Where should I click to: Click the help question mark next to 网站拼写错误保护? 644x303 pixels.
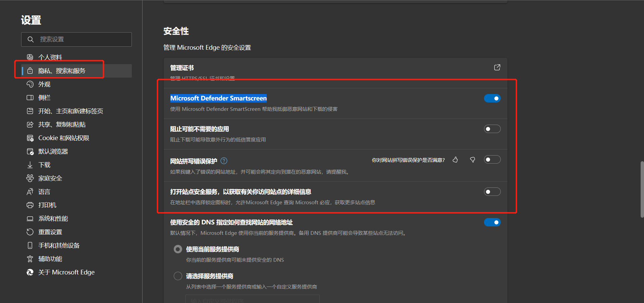224,161
